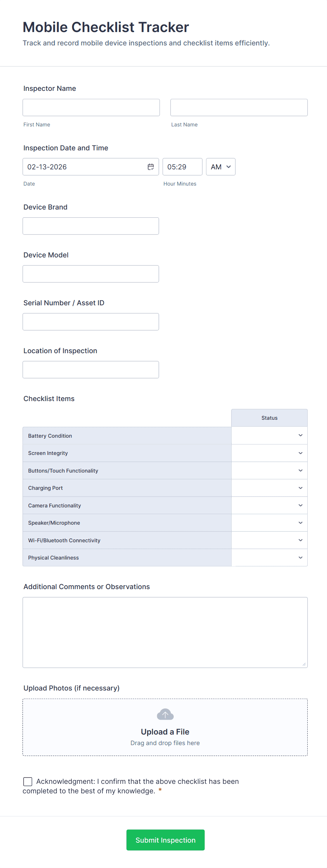327x868 pixels.
Task: Expand Screen Integrity status dropdown
Action: pyautogui.click(x=269, y=453)
